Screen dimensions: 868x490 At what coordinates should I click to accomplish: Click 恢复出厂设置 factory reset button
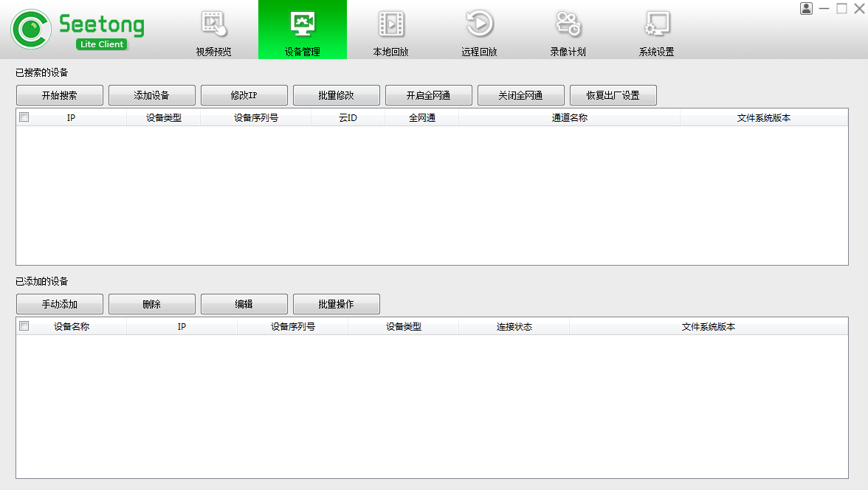(x=613, y=94)
